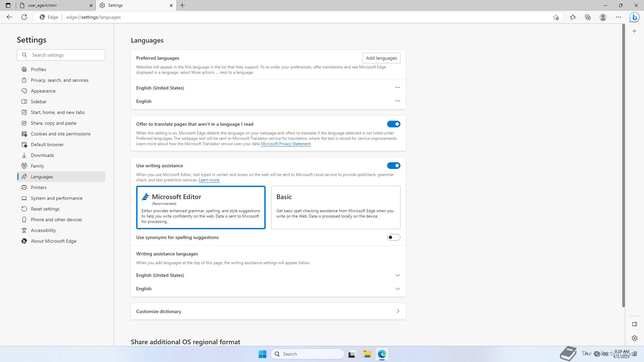Open Accessibility settings
The width and height of the screenshot is (644, 362).
click(x=61, y=230)
